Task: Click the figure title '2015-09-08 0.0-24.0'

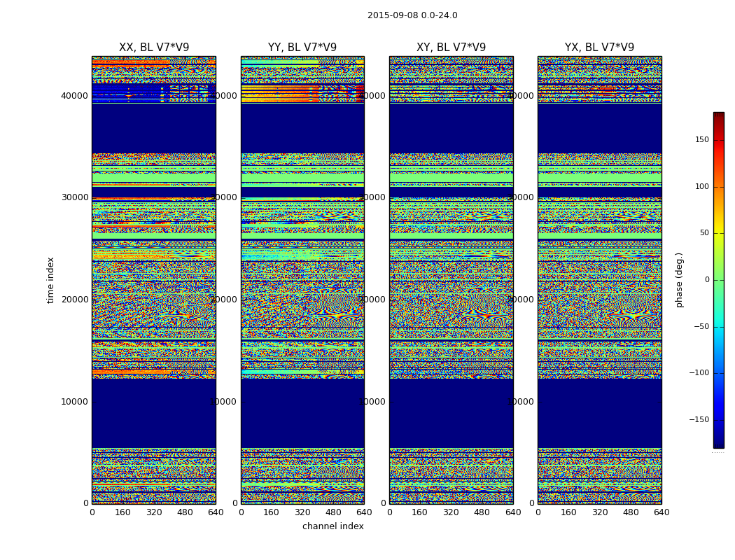Action: (412, 15)
